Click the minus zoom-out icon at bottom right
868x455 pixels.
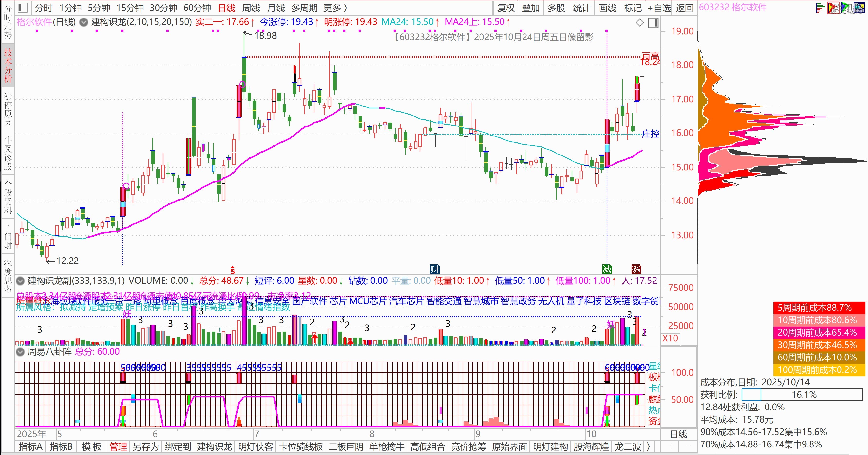[x=688, y=446]
